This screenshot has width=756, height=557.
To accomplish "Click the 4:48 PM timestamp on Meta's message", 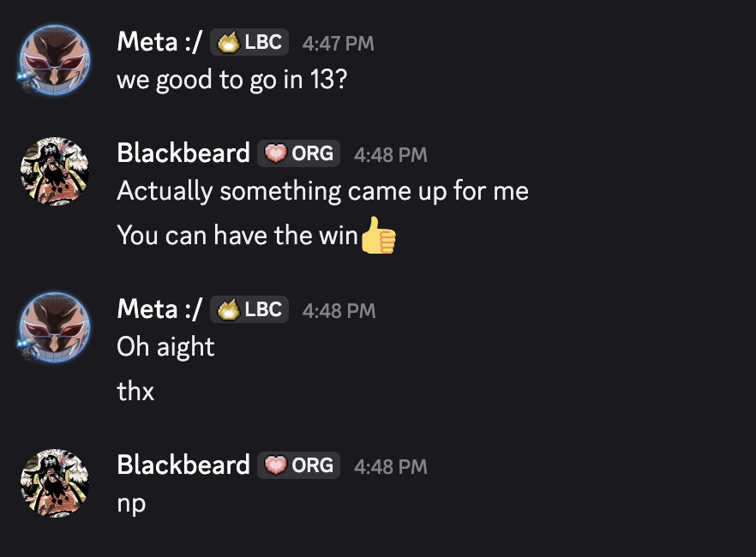I will coord(338,310).
